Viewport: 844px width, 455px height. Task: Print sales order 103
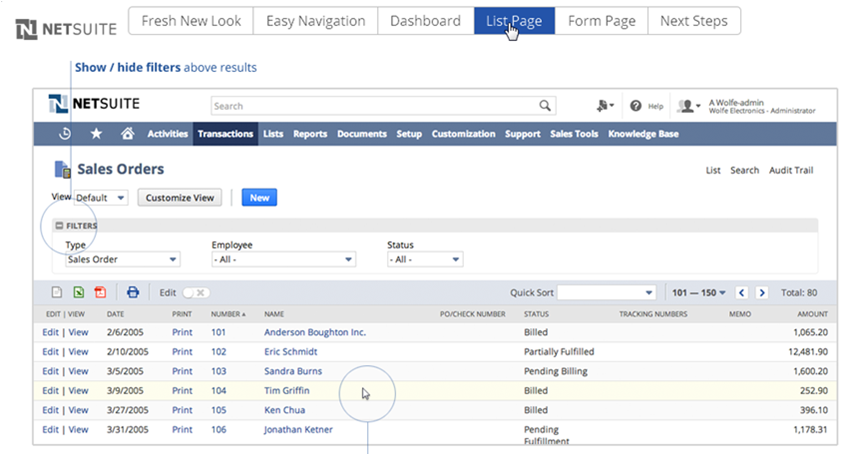[x=182, y=371]
